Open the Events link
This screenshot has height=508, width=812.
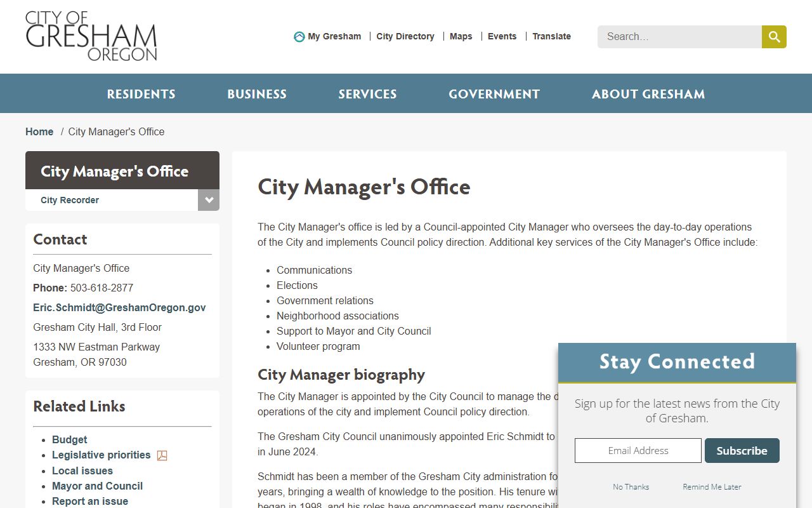(x=502, y=36)
